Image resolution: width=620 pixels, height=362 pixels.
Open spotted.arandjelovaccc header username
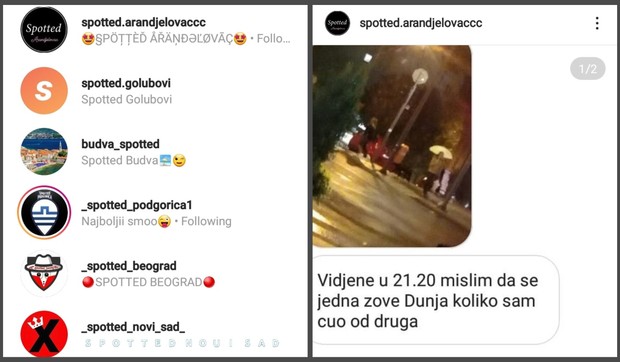point(421,23)
